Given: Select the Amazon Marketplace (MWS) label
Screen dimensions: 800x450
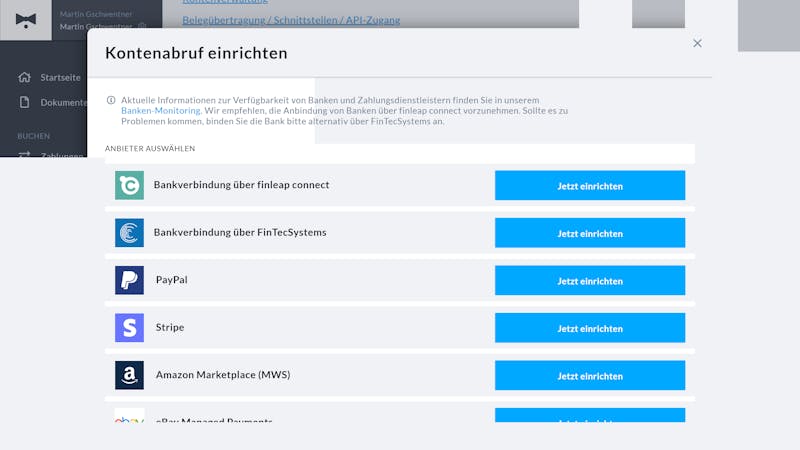Looking at the screenshot, I should click(223, 374).
